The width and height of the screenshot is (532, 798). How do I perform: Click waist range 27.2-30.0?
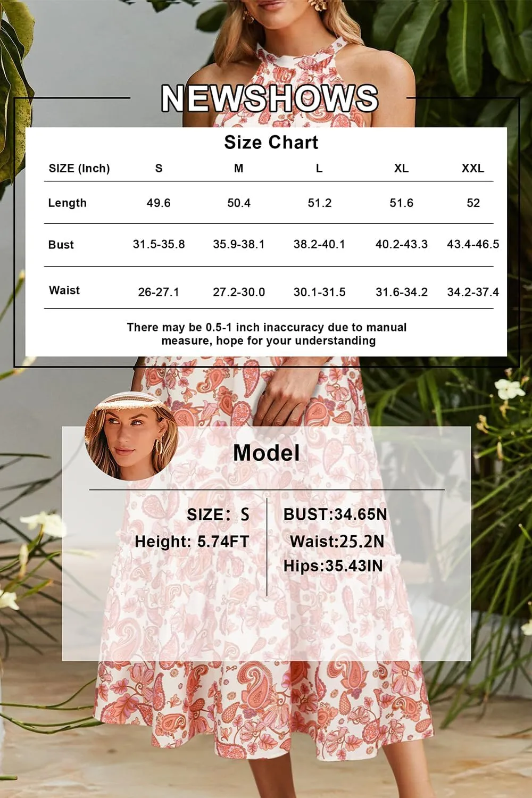tap(239, 292)
